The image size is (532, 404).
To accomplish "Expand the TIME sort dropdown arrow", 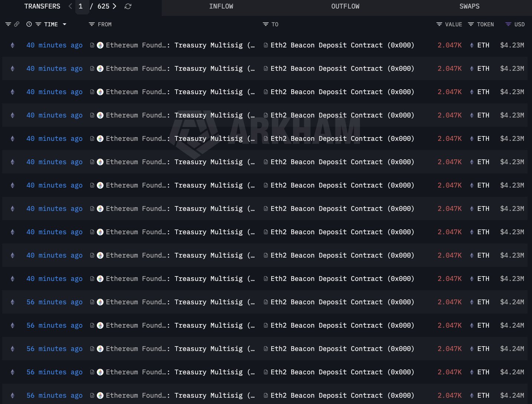I will tap(65, 24).
